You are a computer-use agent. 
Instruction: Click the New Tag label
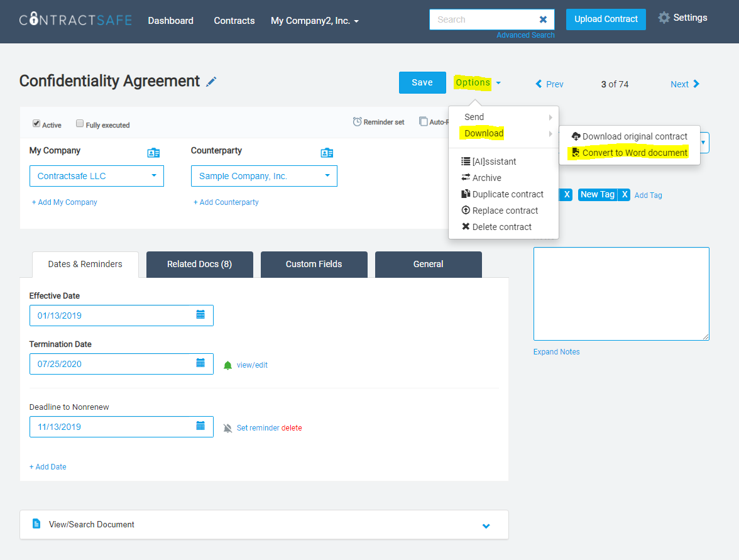pos(598,195)
